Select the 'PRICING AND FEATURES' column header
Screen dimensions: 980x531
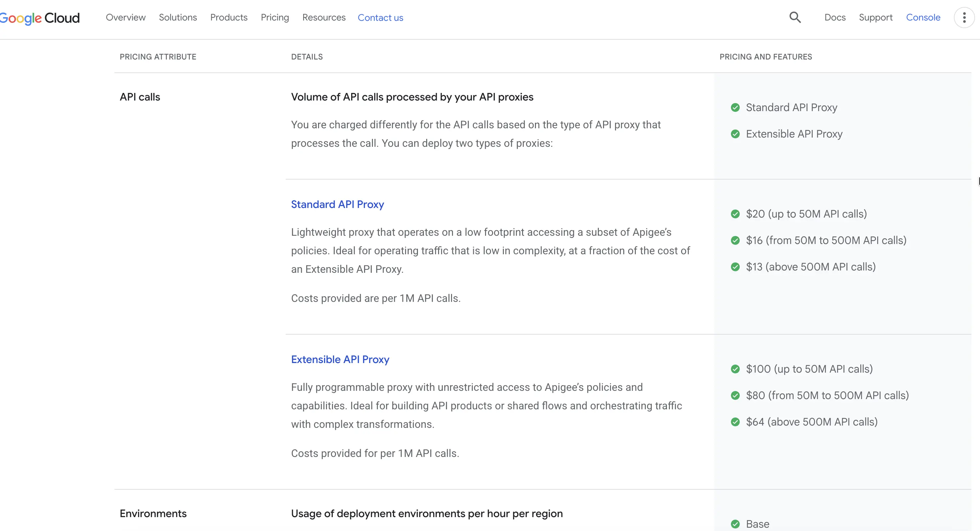[x=766, y=57]
